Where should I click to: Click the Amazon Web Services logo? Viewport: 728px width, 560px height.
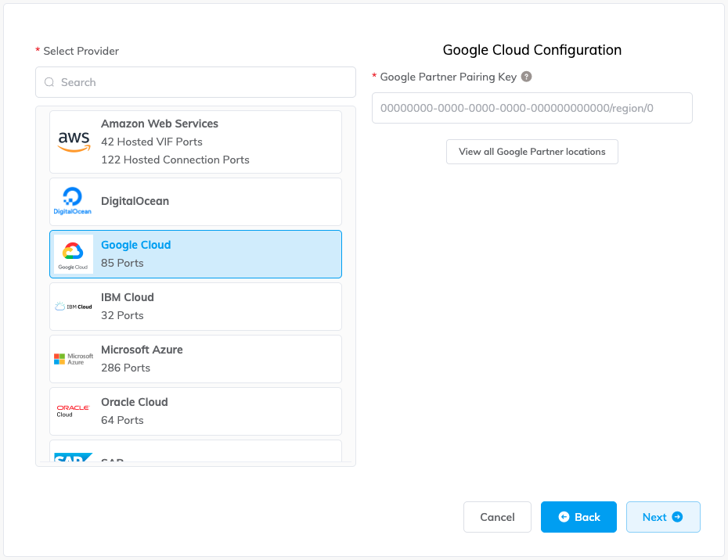point(73,141)
